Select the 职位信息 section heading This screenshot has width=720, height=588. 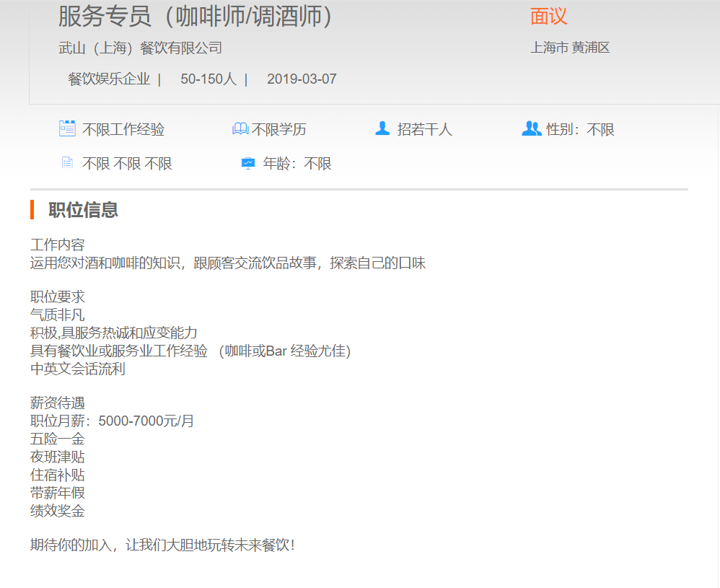(x=83, y=210)
